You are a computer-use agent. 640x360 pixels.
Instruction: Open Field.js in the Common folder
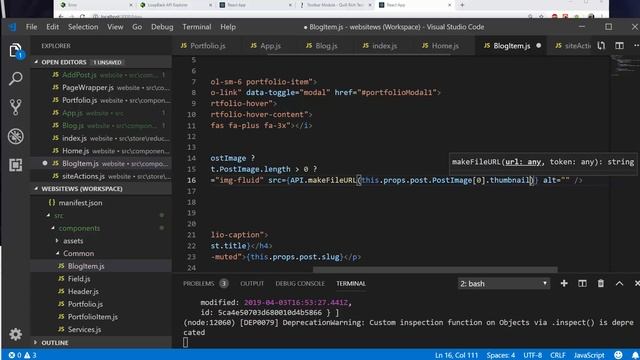101,278
